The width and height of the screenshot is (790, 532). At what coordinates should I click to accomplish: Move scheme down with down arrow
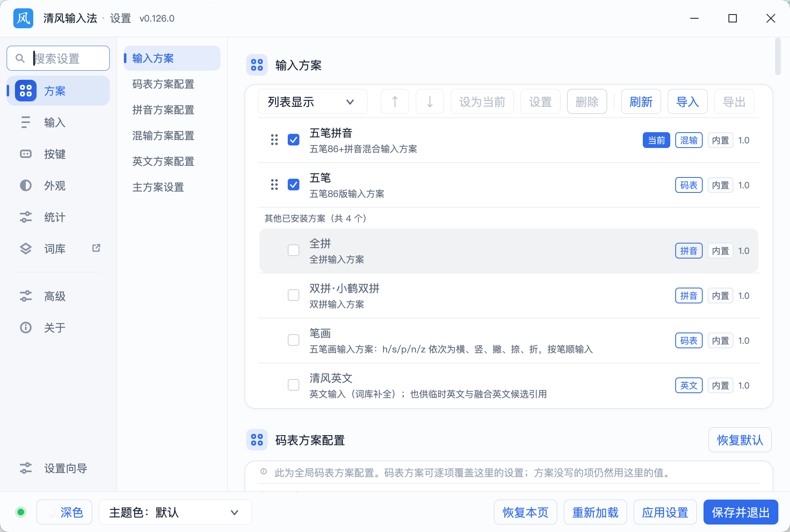pyautogui.click(x=430, y=101)
